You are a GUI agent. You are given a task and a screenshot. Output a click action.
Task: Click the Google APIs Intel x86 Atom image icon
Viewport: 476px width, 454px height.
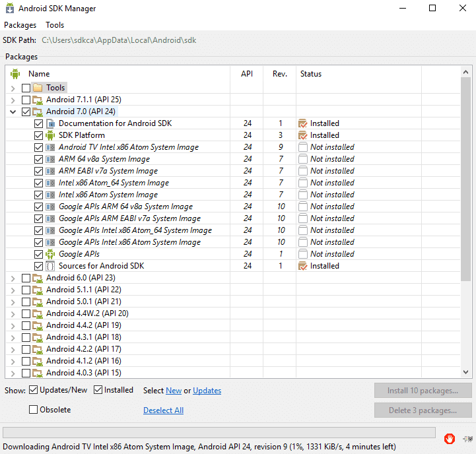coord(50,242)
